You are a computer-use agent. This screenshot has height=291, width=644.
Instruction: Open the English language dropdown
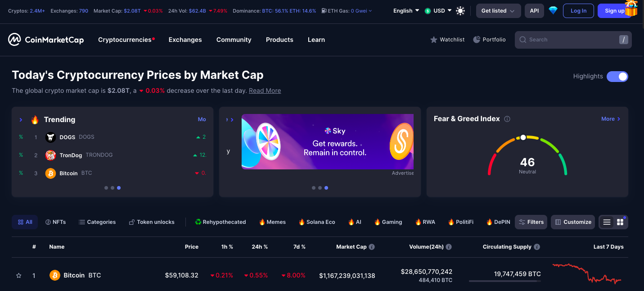(406, 11)
